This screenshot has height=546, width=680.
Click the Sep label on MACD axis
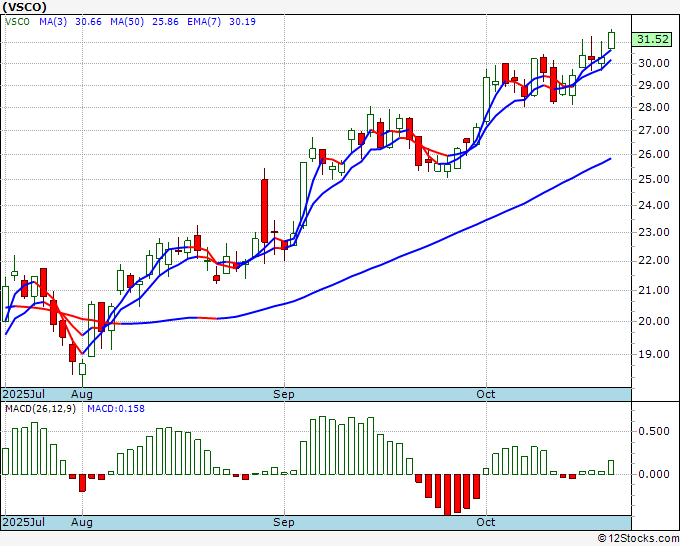[284, 522]
